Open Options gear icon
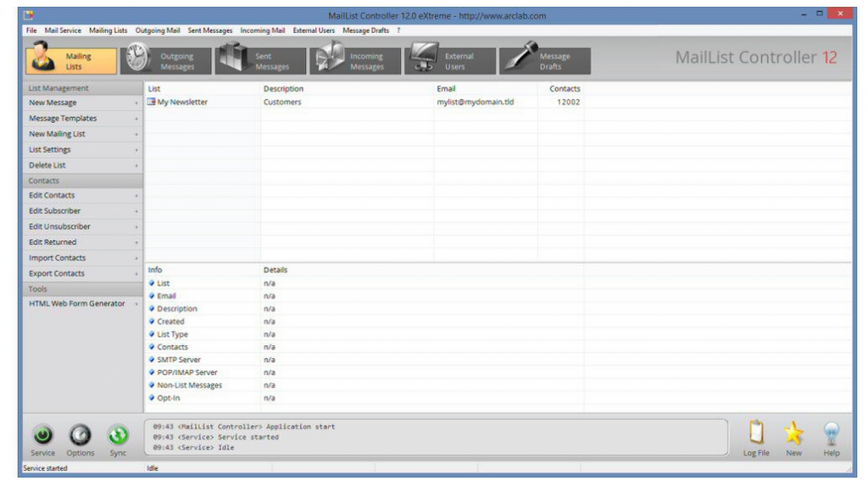This screenshot has height=486, width=868. pos(81,435)
